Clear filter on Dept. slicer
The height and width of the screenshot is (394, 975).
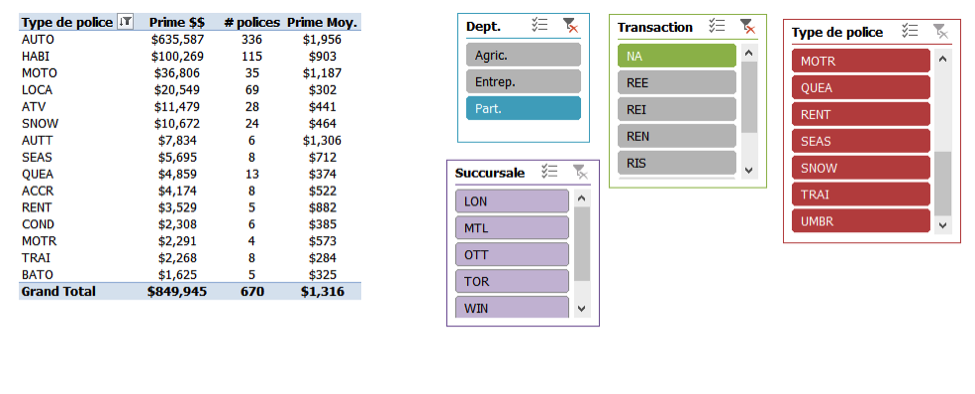coord(570,25)
